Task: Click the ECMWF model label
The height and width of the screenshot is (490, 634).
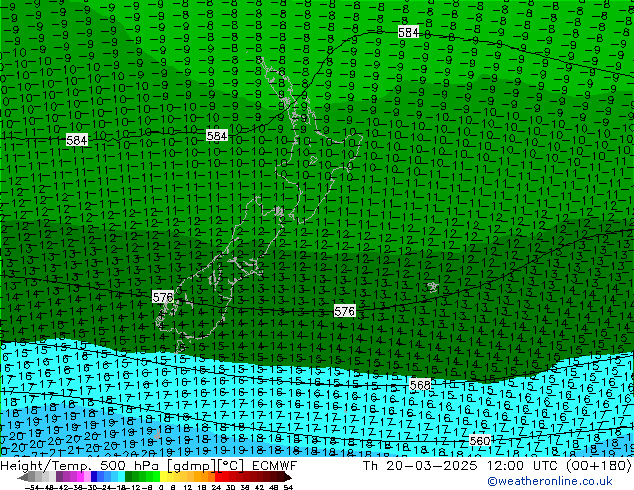Action: [x=273, y=466]
